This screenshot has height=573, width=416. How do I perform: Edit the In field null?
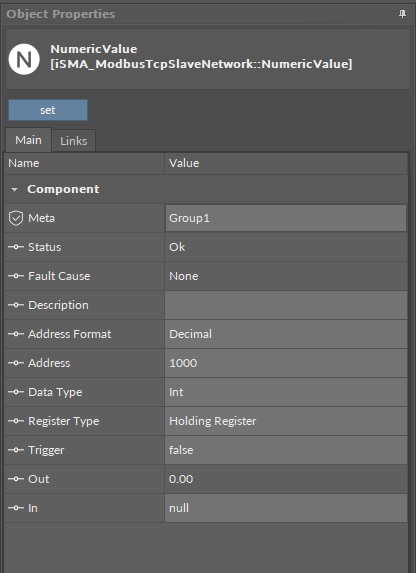click(286, 508)
